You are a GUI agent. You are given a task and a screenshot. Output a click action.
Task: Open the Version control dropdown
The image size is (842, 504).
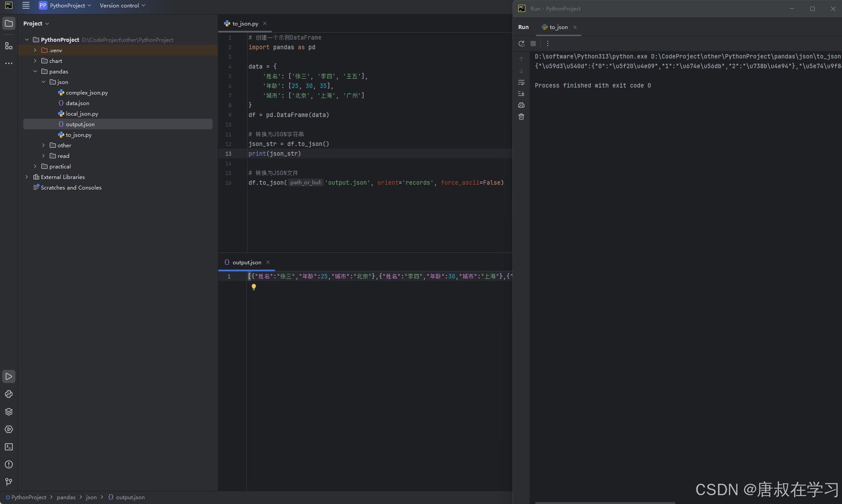pyautogui.click(x=122, y=5)
